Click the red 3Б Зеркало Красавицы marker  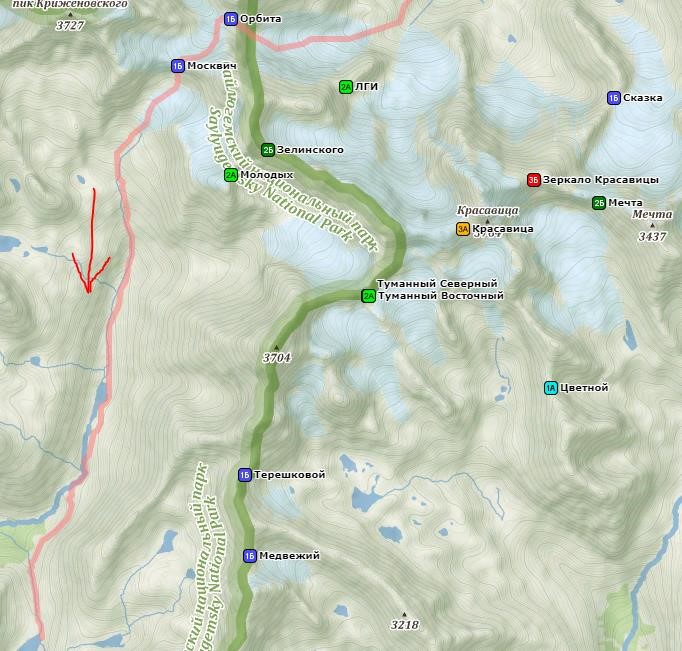click(534, 180)
